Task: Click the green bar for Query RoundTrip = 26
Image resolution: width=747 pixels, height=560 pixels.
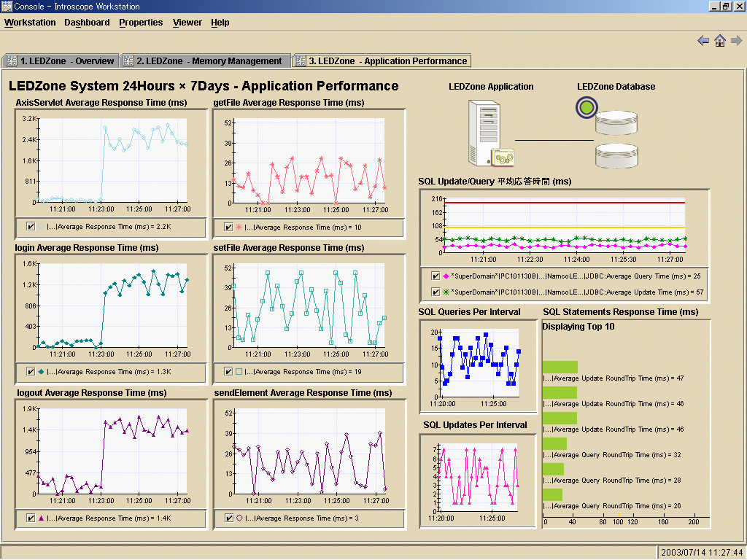Action: point(553,494)
